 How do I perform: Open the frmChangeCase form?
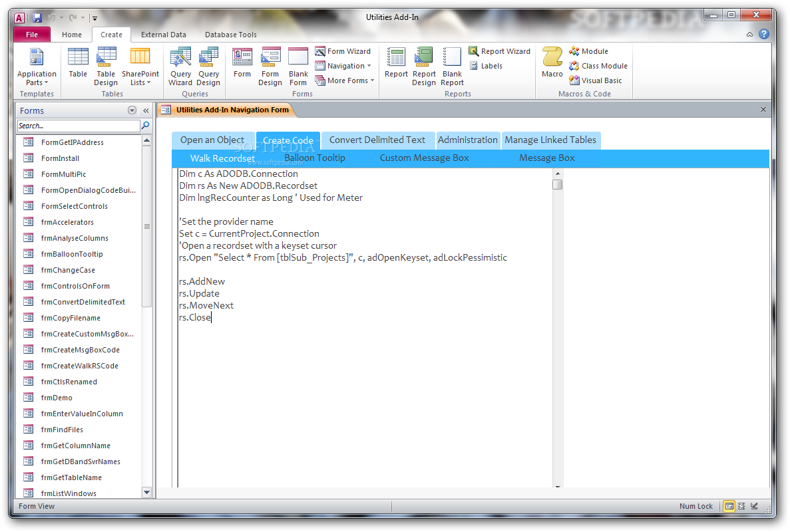click(x=68, y=270)
